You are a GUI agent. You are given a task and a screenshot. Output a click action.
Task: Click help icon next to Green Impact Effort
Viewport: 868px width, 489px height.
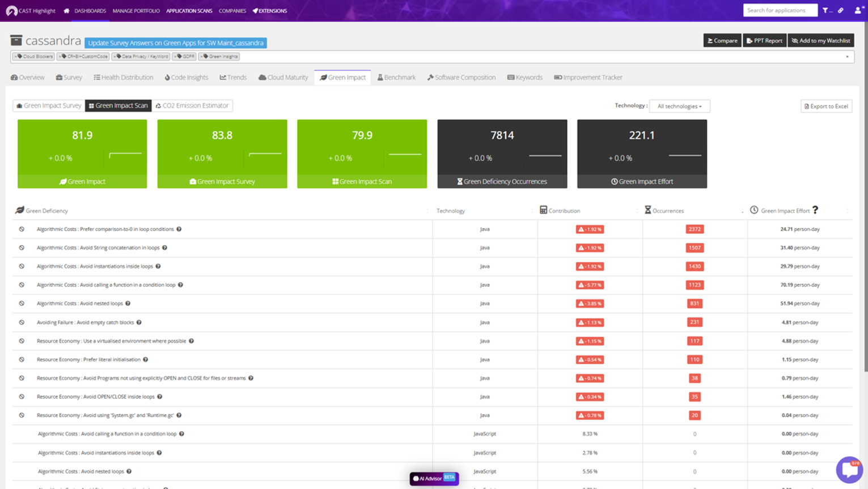pyautogui.click(x=815, y=210)
